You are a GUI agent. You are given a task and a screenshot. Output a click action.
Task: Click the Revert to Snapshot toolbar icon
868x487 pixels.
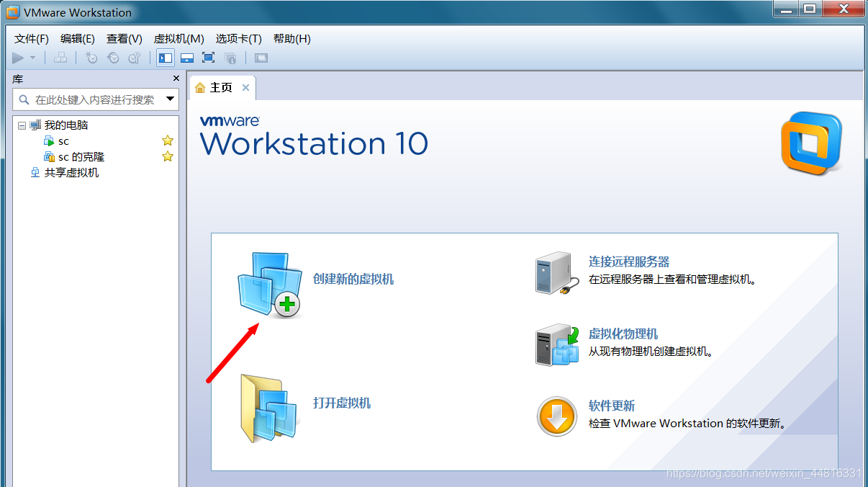[x=113, y=58]
